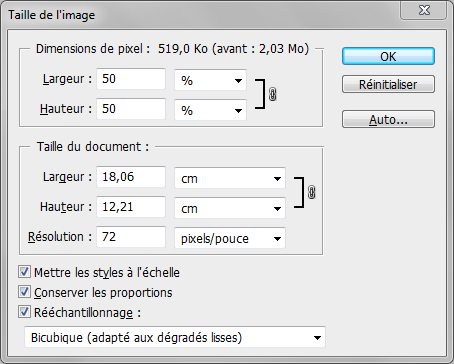Open document Hauteur cm unit dropdown
Viewport: 454px width, 364px height.
[x=230, y=208]
